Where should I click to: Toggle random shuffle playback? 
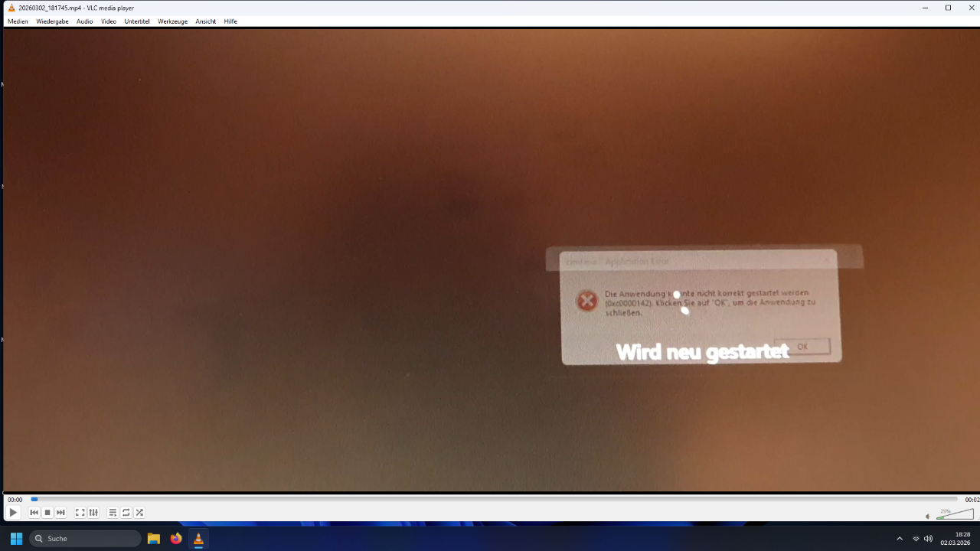[x=139, y=513]
